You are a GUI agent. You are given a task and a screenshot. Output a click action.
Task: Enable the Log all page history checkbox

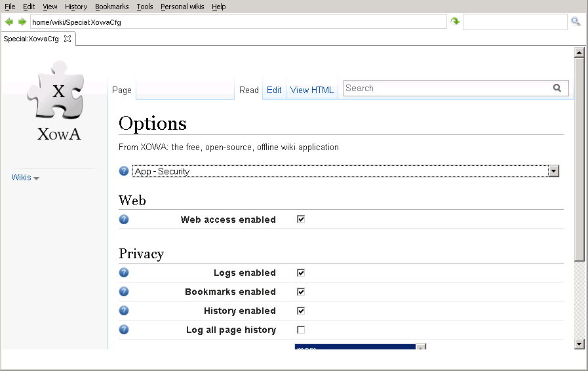pyautogui.click(x=301, y=330)
